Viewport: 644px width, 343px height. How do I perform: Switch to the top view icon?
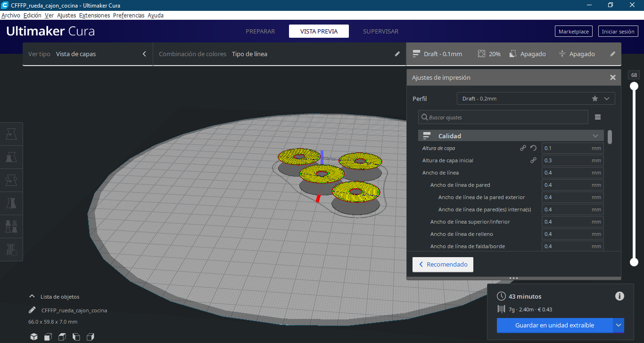62,337
